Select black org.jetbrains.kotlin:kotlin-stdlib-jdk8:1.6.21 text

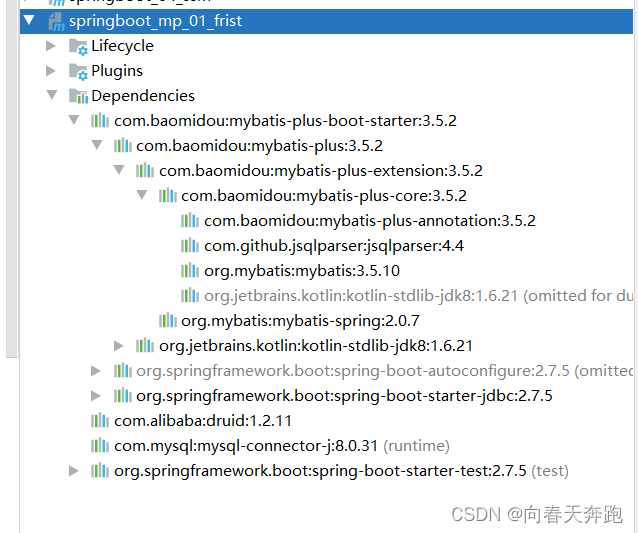click(x=316, y=346)
